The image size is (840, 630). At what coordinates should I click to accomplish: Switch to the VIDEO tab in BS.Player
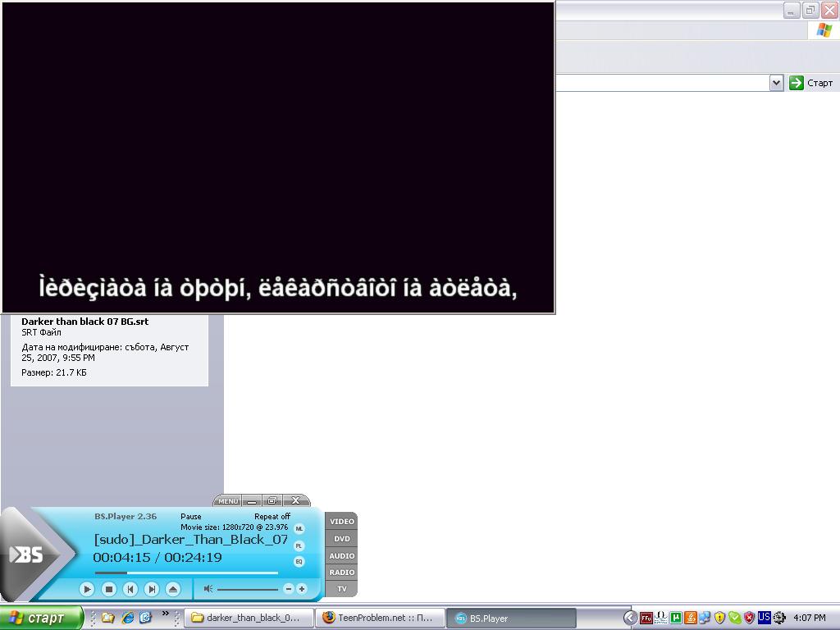(x=342, y=521)
